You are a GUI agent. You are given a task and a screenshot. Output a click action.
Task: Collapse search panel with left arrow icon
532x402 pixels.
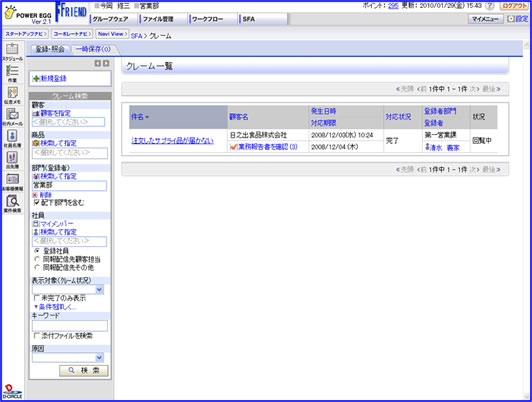click(98, 63)
